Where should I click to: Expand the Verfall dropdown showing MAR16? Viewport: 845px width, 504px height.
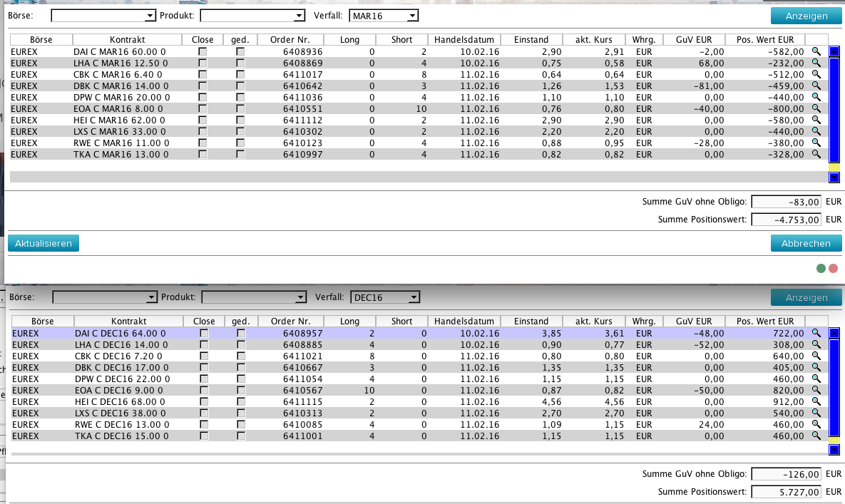(384, 16)
